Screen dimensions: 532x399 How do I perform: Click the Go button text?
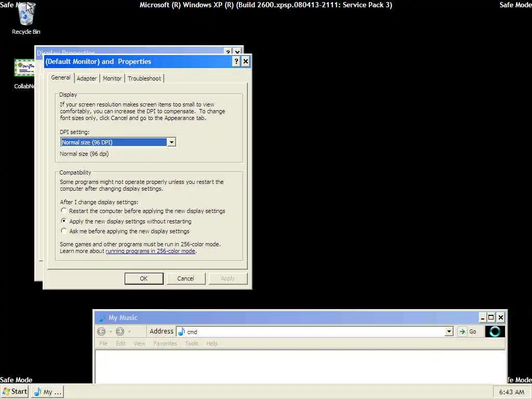tap(473, 331)
